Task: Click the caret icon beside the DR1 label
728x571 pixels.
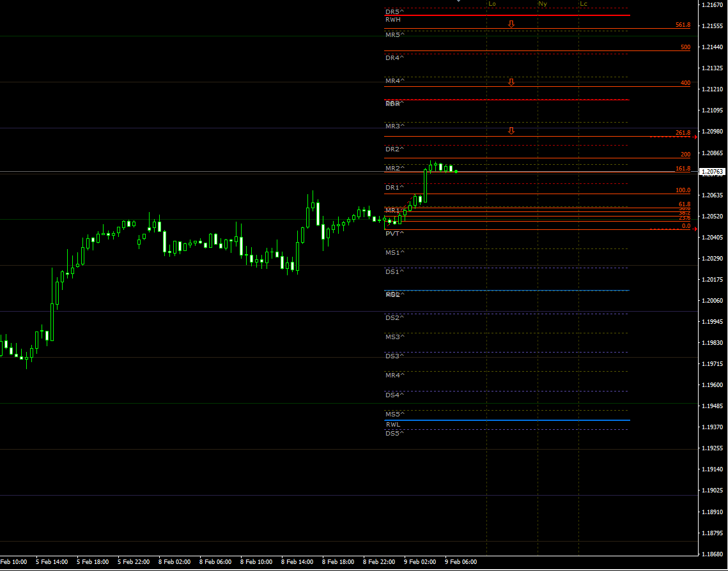Action: point(401,187)
